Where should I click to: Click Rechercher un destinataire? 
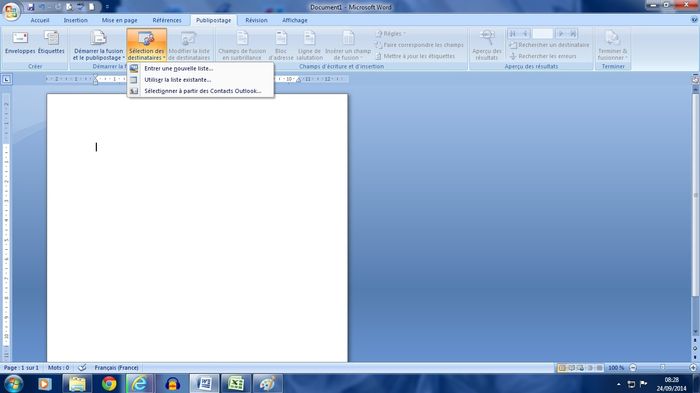(549, 45)
